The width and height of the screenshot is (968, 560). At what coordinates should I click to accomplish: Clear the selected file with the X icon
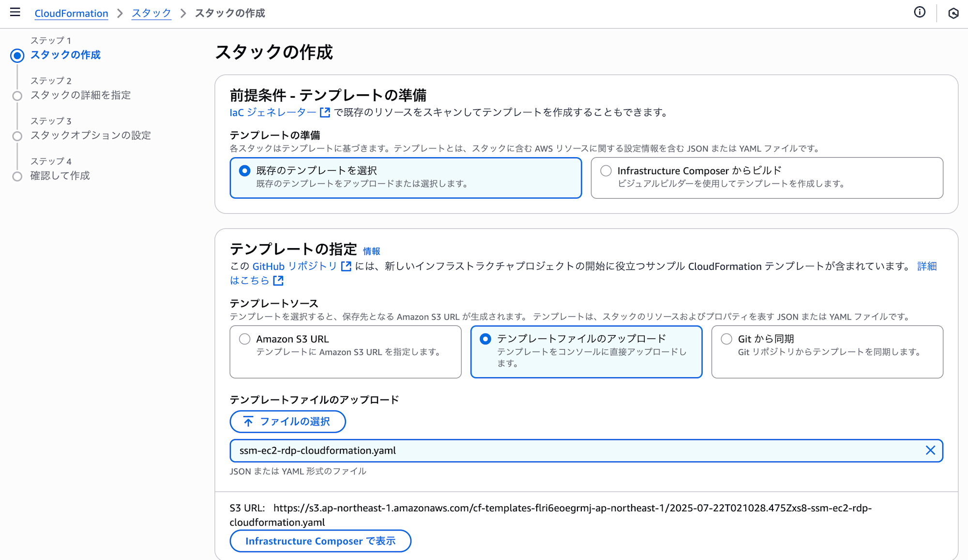(930, 450)
